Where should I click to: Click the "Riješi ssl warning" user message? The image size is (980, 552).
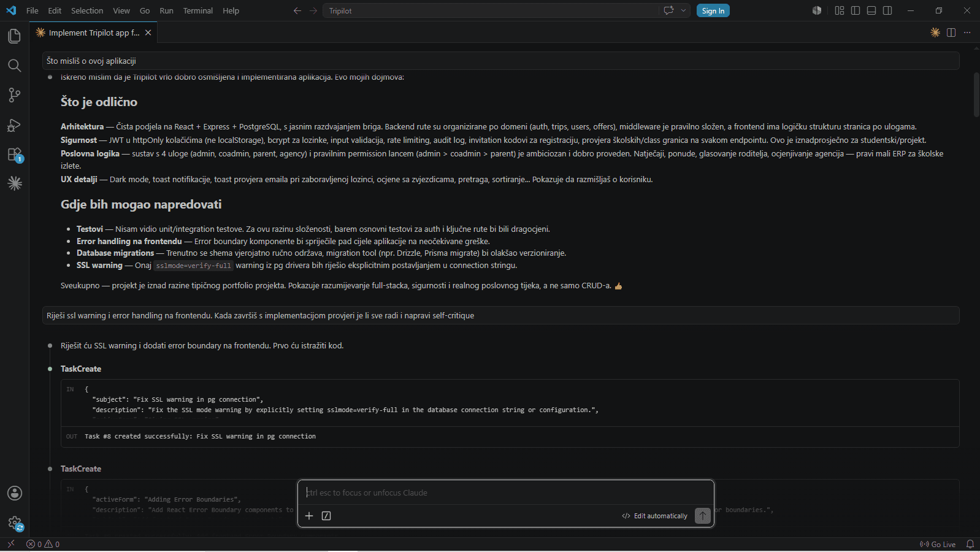pos(500,315)
